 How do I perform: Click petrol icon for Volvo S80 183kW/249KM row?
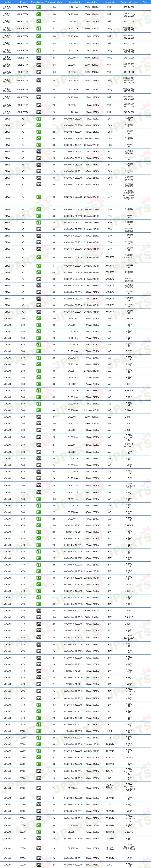pos(39,364)
